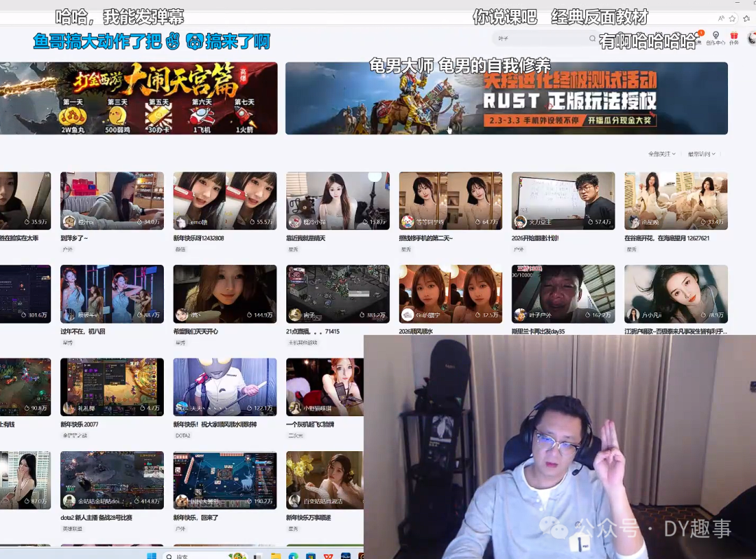Open the 2026顺风顺水 stream thumbnail
The image size is (756, 559).
tap(451, 294)
